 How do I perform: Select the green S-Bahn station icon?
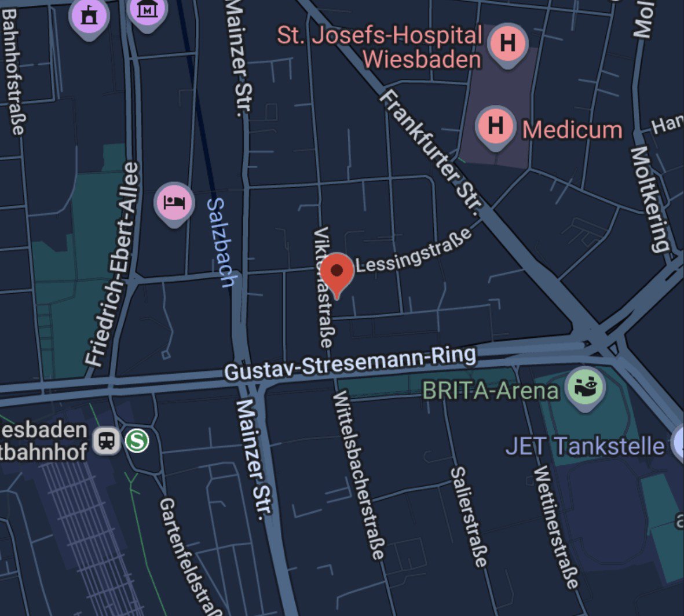(x=137, y=440)
